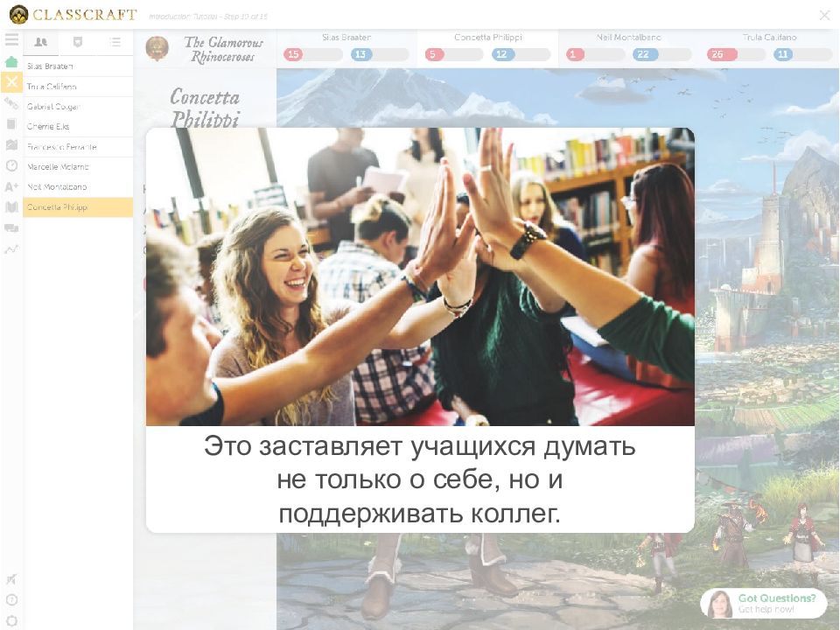The image size is (840, 630).
Task: Toggle the muted sound icon
Action: point(11,579)
